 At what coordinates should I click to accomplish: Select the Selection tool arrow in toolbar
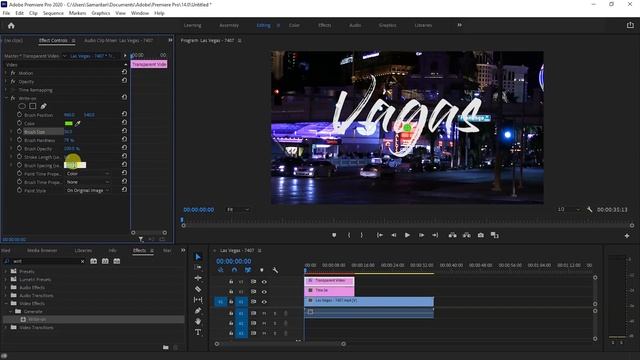click(198, 257)
